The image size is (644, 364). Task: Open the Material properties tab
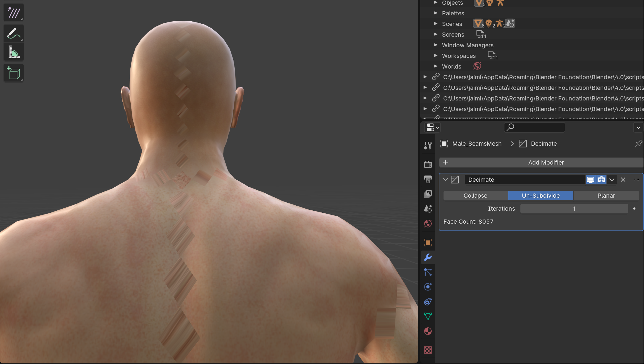(428, 331)
